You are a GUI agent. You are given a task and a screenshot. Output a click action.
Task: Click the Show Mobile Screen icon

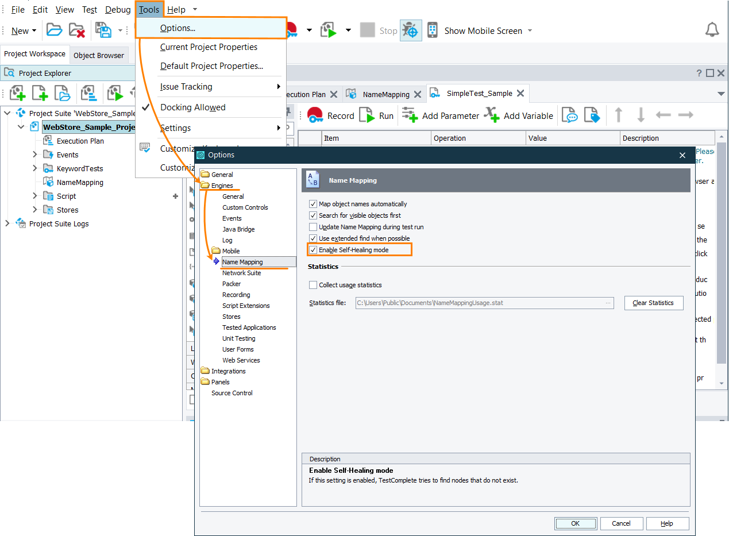[433, 30]
